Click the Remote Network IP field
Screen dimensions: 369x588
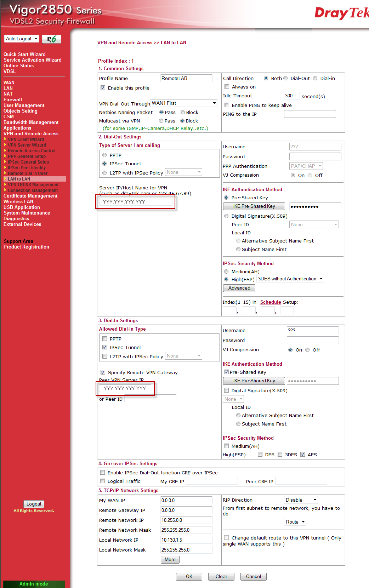186,520
